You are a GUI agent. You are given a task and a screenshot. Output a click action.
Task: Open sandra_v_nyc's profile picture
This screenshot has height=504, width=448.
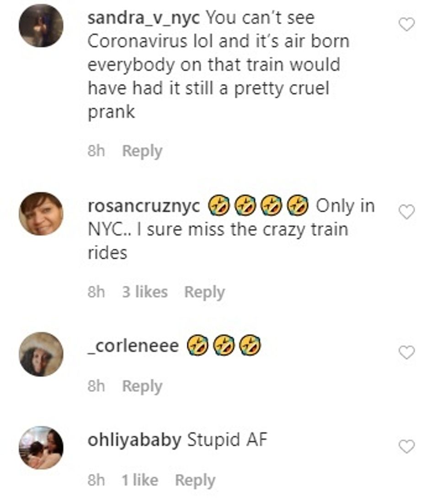coord(41,26)
